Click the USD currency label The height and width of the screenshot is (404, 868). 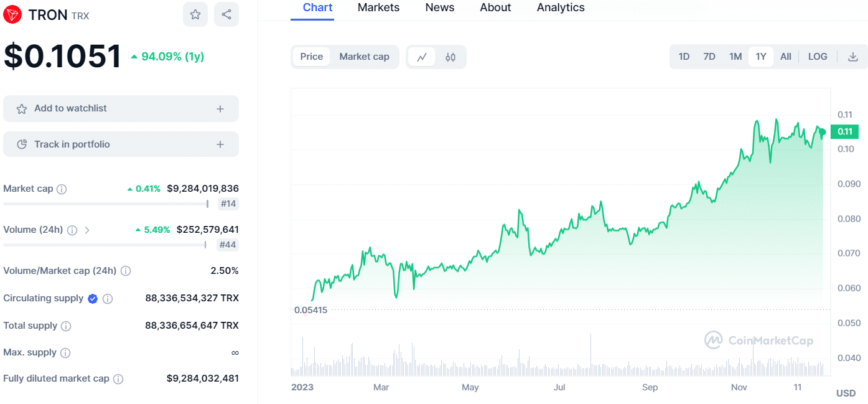tap(846, 393)
